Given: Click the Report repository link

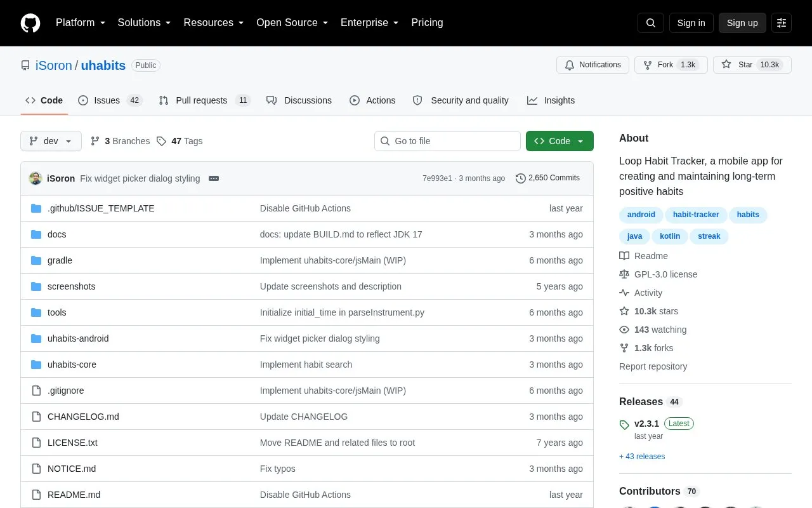Looking at the screenshot, I should pos(653,366).
